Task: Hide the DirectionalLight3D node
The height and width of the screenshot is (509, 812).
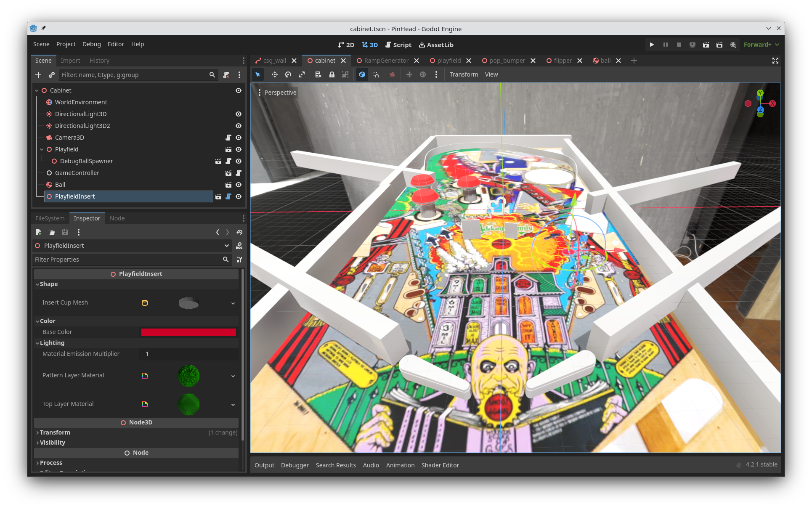Action: pyautogui.click(x=238, y=114)
